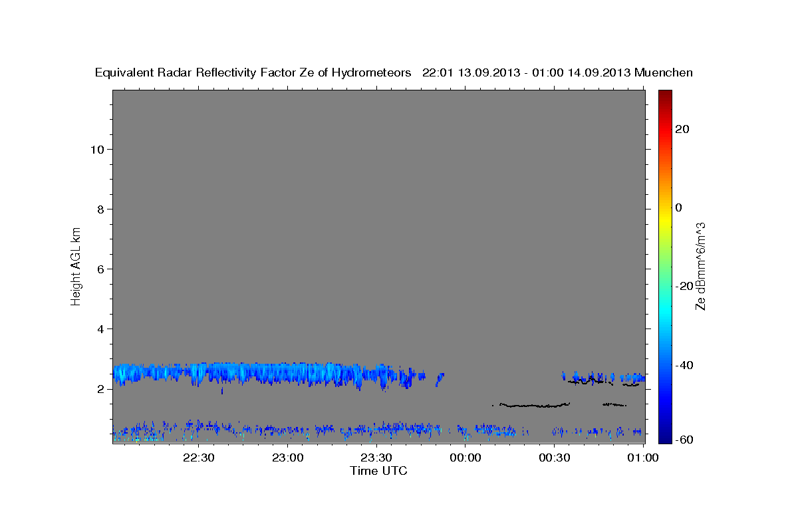This screenshot has height=532, width=798.
Task: Click the dark blue bottom of the colorbar
Action: point(666,437)
